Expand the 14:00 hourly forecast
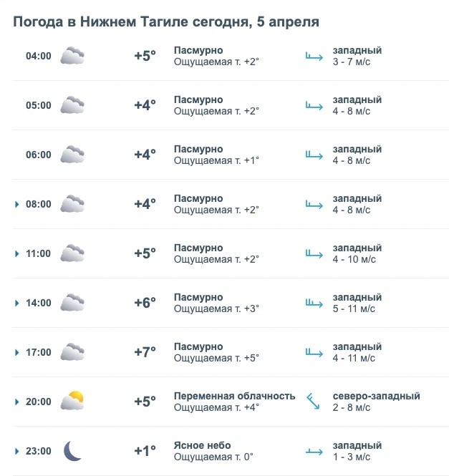The image size is (449, 476). coord(16,303)
